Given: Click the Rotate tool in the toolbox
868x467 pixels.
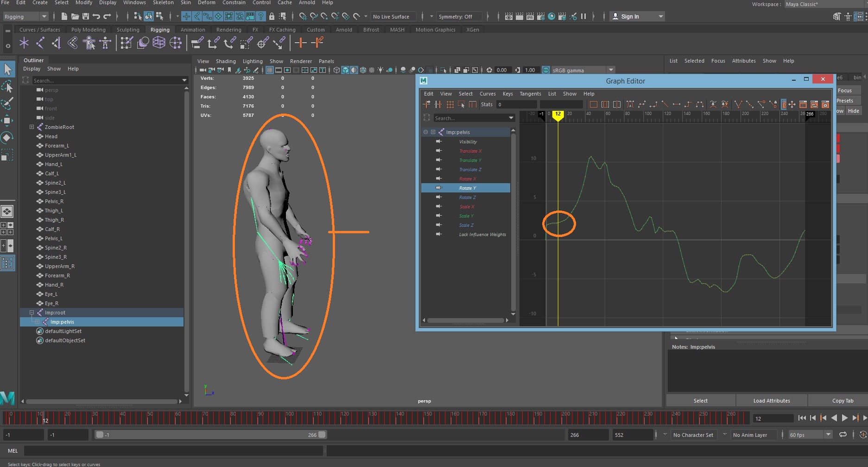Looking at the screenshot, I should 7,137.
